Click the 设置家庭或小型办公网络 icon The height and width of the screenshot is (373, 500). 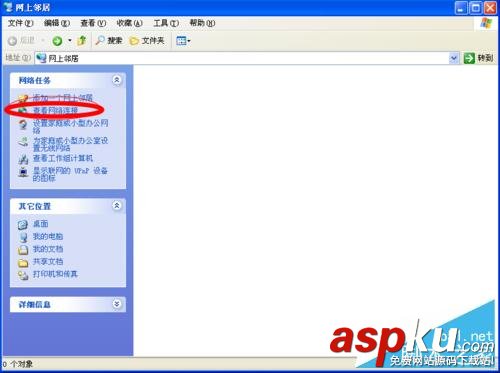point(23,125)
